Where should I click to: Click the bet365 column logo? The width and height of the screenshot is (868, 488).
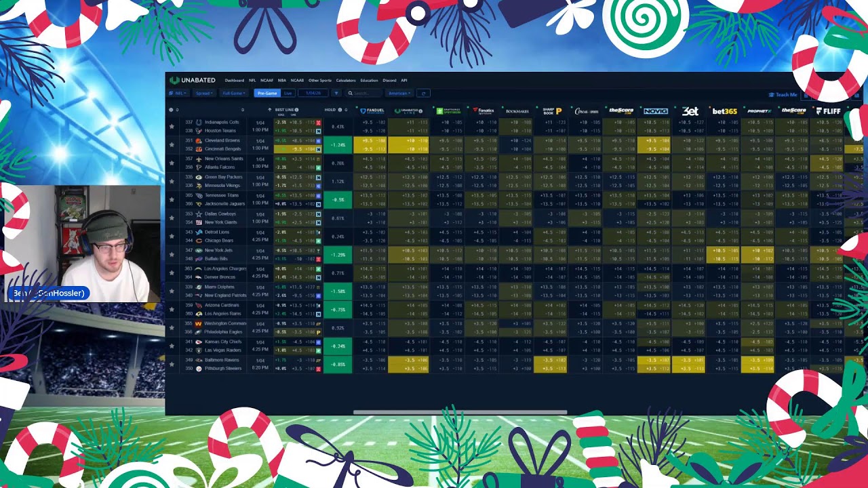(x=724, y=110)
